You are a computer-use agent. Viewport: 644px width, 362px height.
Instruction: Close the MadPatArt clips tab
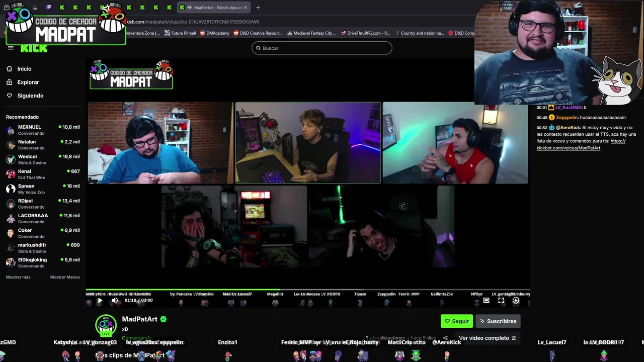pos(246,8)
